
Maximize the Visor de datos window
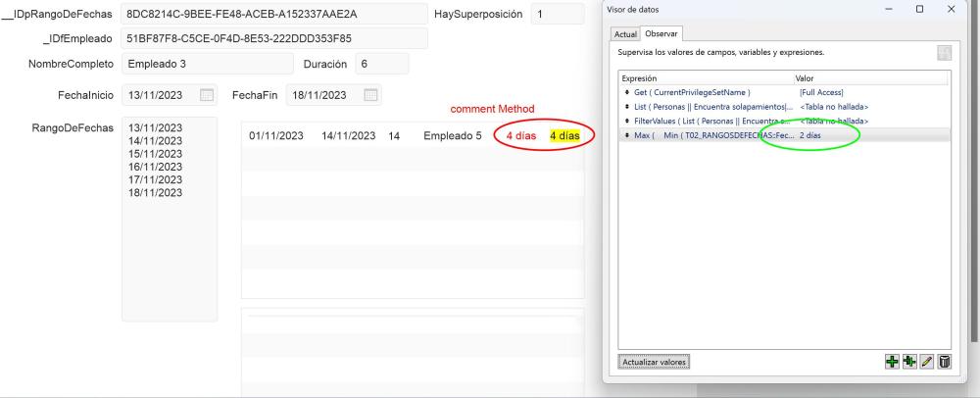920,9
